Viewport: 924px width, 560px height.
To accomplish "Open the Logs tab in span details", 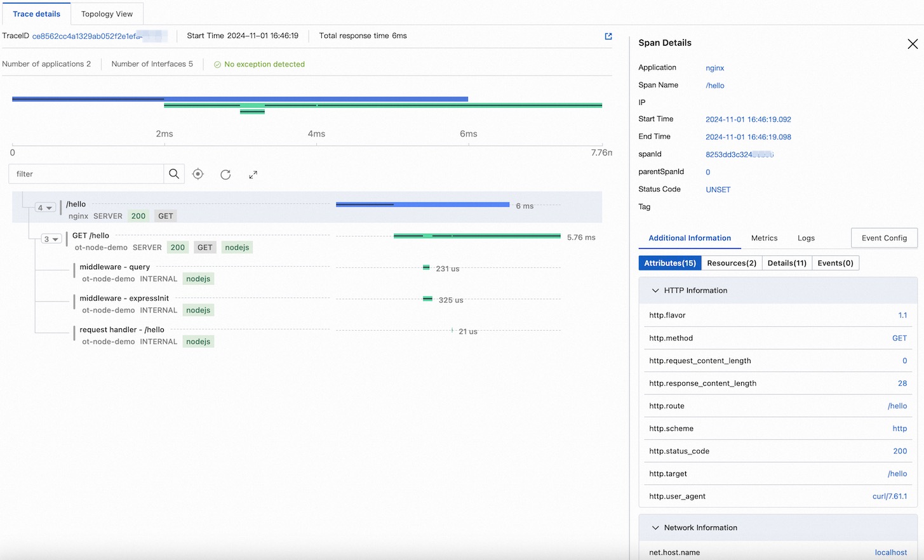I will 806,238.
